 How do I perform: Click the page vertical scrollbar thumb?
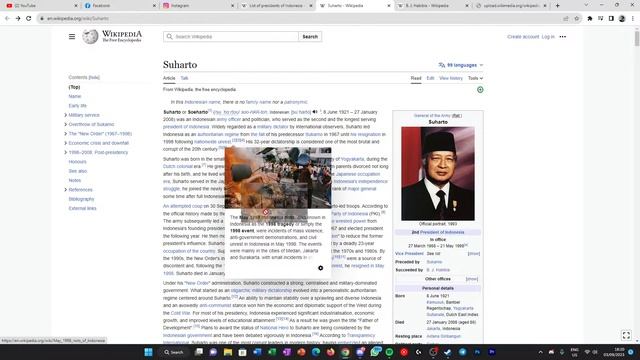637,38
